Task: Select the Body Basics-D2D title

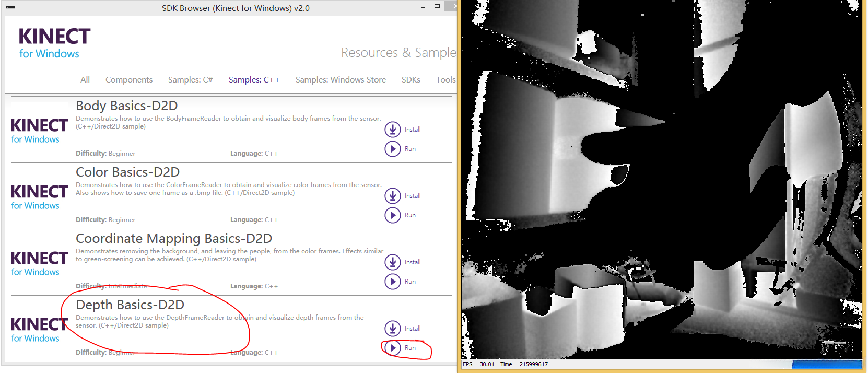Action: [127, 106]
